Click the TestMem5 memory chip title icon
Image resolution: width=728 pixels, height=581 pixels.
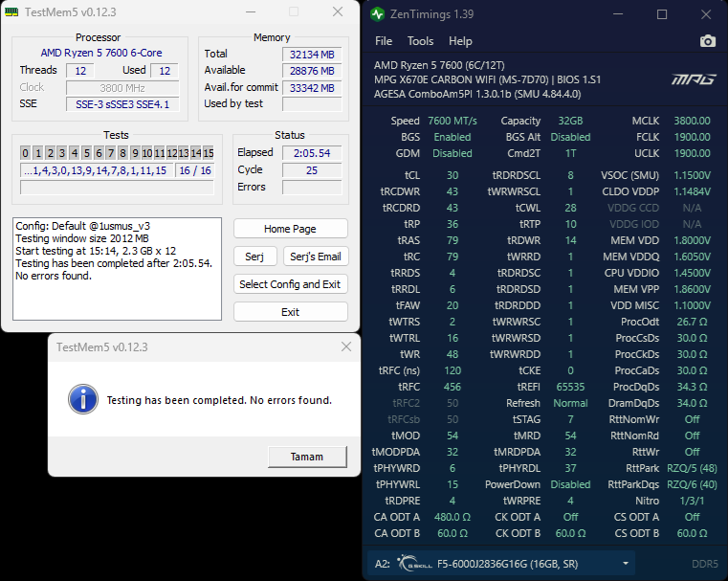pos(11,12)
